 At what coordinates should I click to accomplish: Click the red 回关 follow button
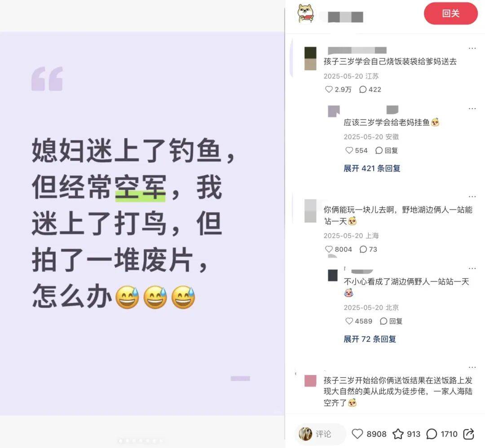(451, 13)
